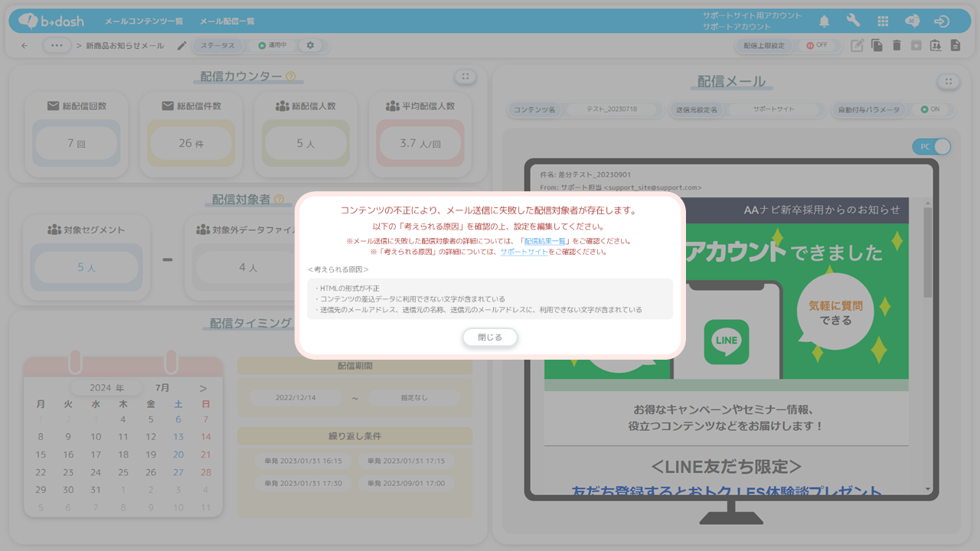The width and height of the screenshot is (980, 551).
Task: Select July 31 on the calendar
Action: point(96,490)
